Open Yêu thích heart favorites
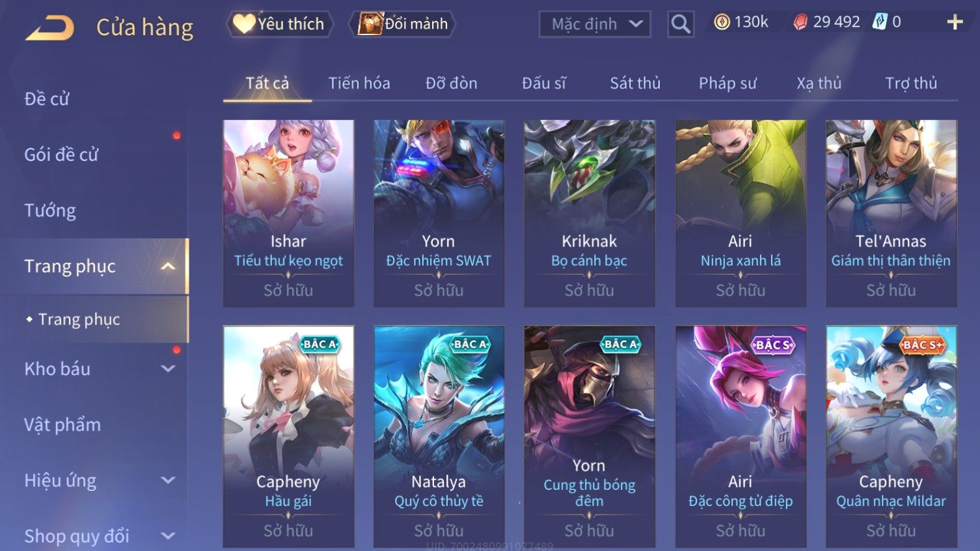Screen dimensions: 980x551 [280, 24]
